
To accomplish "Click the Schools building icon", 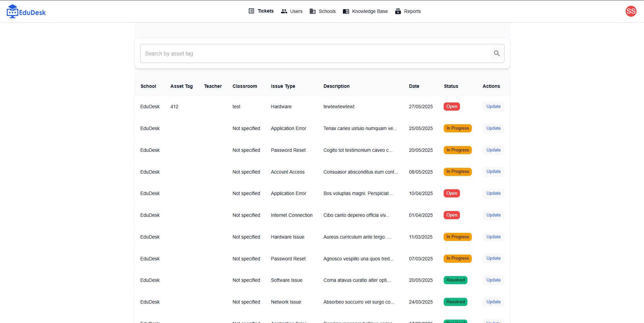I will coord(313,11).
